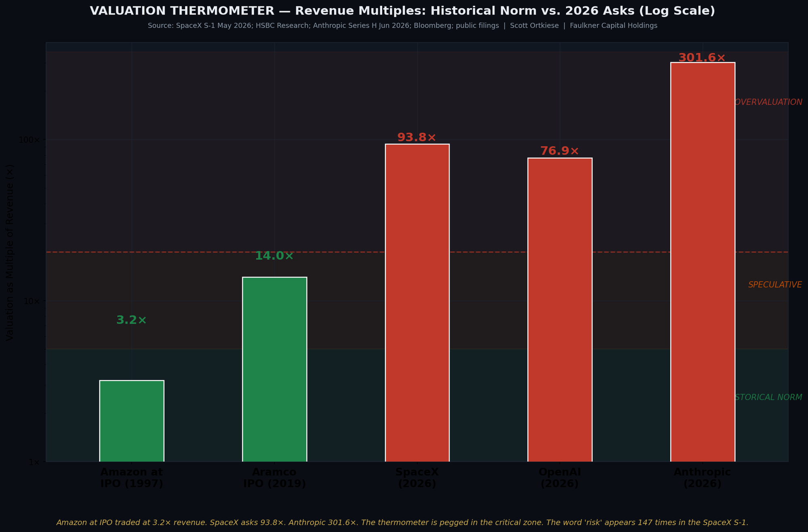808x532 pixels.
Task: Select the Anthropic 2026 red bar
Action: (x=703, y=262)
